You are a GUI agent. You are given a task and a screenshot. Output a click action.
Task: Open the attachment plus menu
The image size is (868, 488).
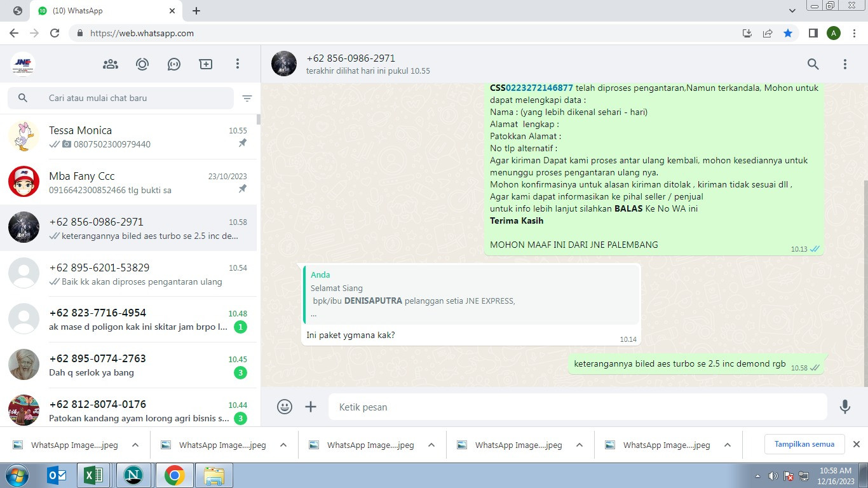point(311,407)
